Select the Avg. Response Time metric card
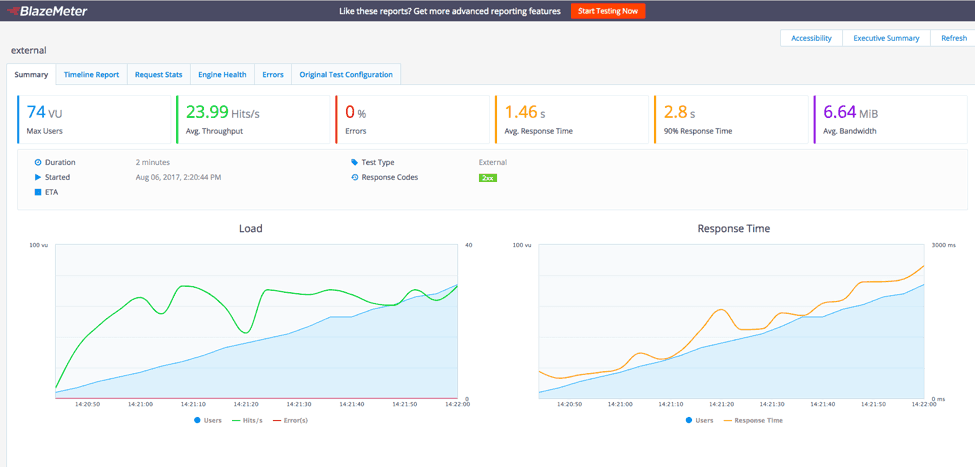The width and height of the screenshot is (975, 467). (x=570, y=119)
